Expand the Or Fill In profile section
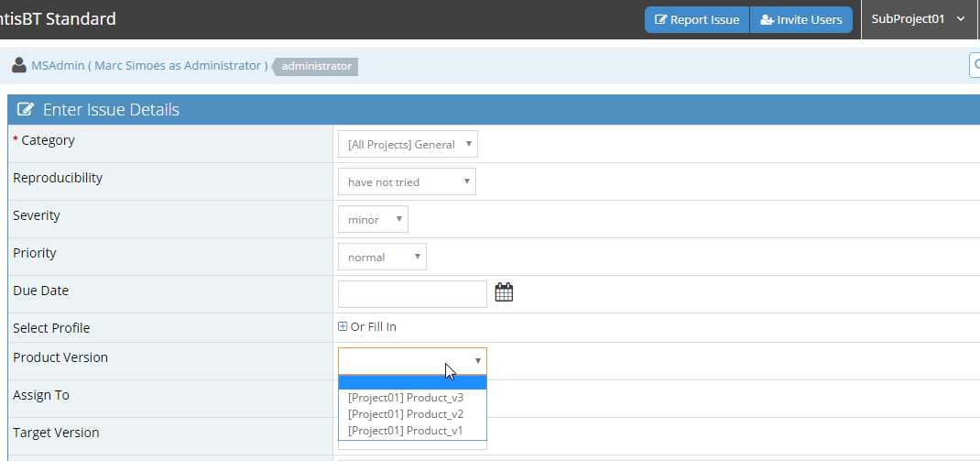The width and height of the screenshot is (980, 461). point(373,327)
